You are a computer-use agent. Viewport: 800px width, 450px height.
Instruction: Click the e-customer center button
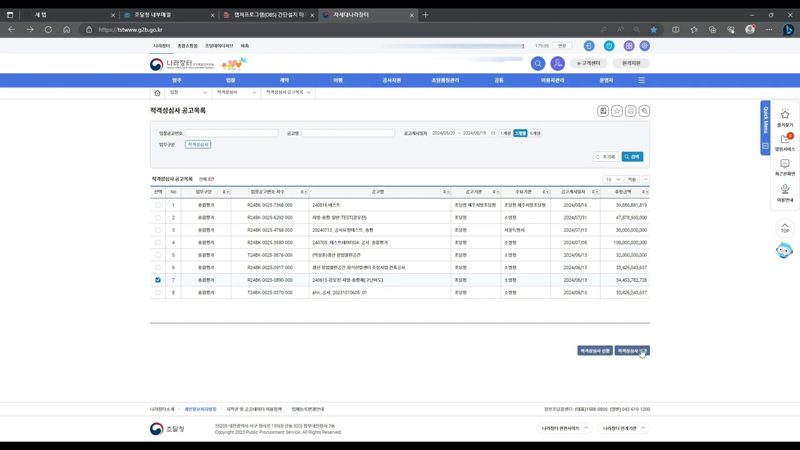[589, 63]
